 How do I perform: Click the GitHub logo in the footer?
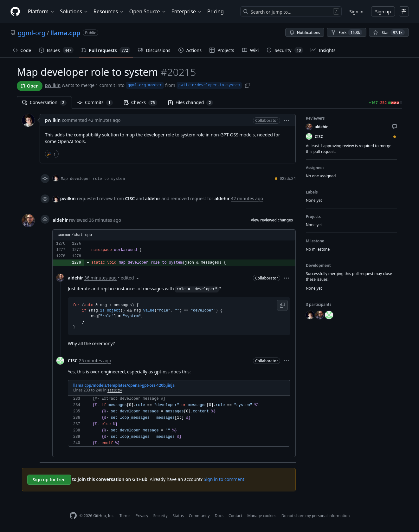(73, 516)
